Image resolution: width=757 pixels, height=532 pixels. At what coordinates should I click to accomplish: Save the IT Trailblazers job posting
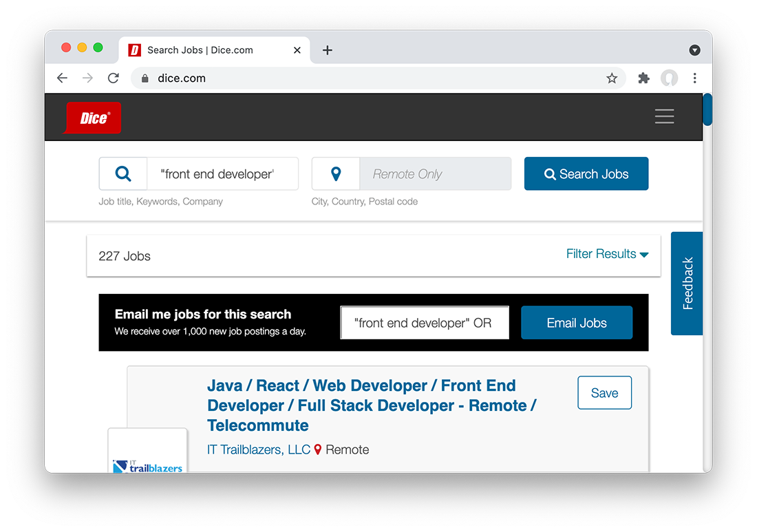click(x=604, y=392)
